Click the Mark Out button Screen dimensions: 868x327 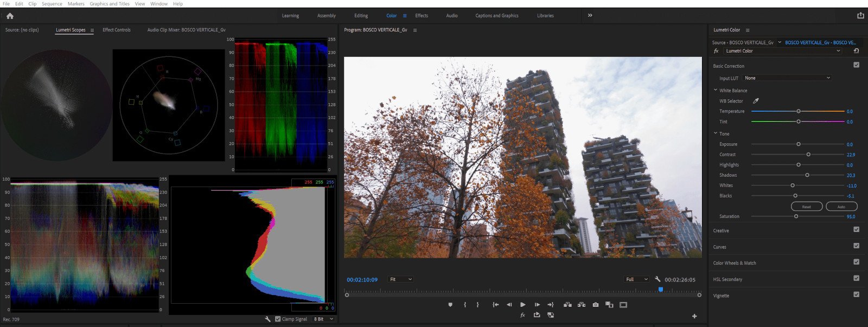478,305
